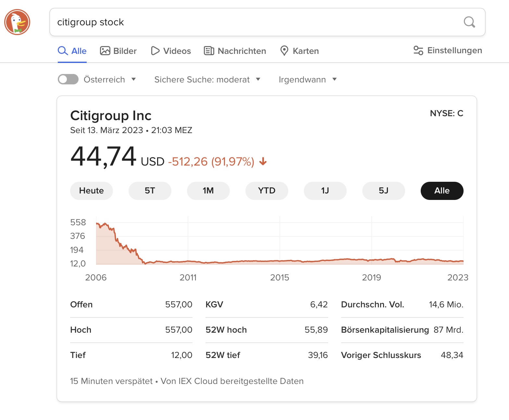The height and width of the screenshot is (420, 509).
Task: Click the KGV value 6,42
Action: point(319,304)
